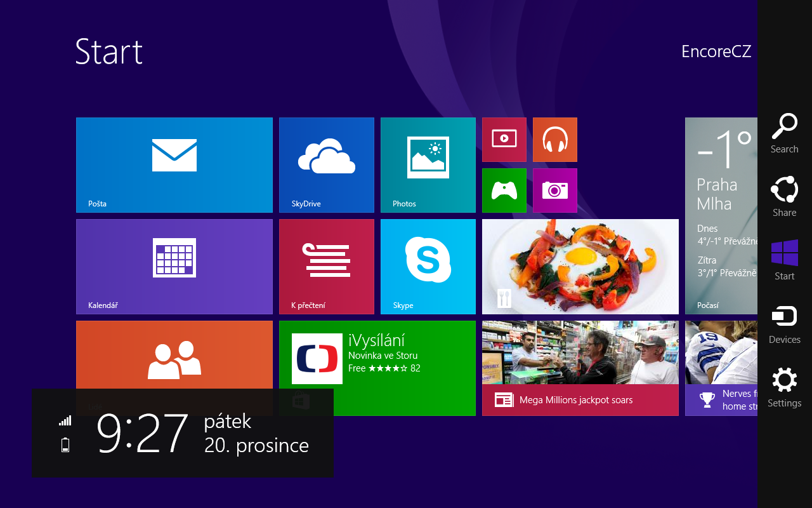Open the People contacts tile

pyautogui.click(x=174, y=356)
